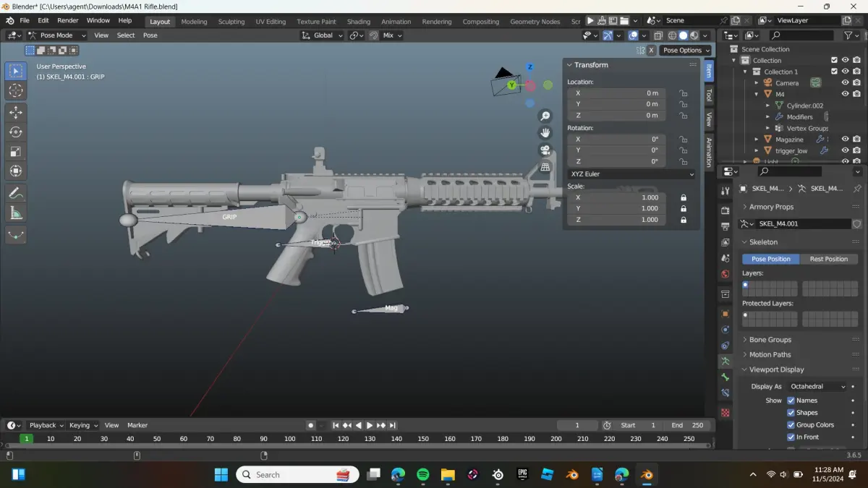The width and height of the screenshot is (868, 488).
Task: Open the Pose menu in viewport header
Action: click(150, 35)
